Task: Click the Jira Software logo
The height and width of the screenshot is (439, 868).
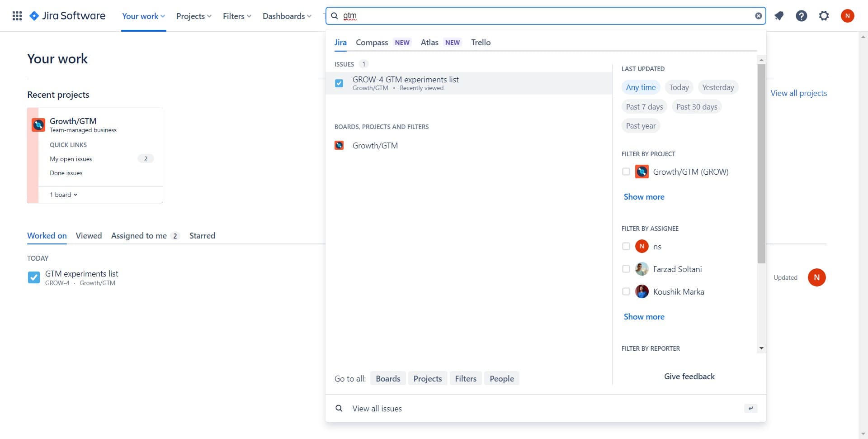Action: click(67, 16)
